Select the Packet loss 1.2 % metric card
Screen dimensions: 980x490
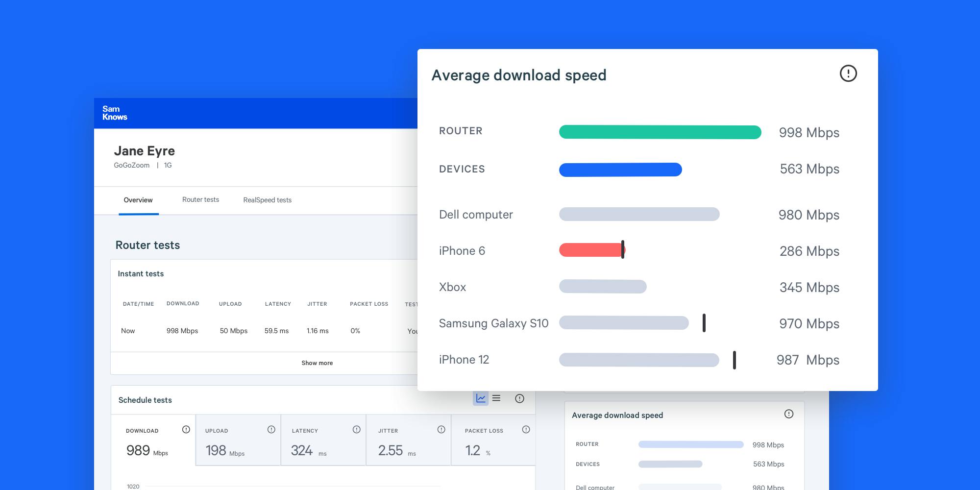(x=493, y=440)
